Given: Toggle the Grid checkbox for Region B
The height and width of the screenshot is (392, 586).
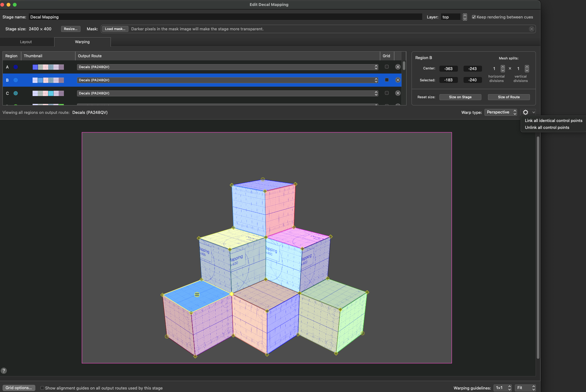Looking at the screenshot, I should (386, 80).
